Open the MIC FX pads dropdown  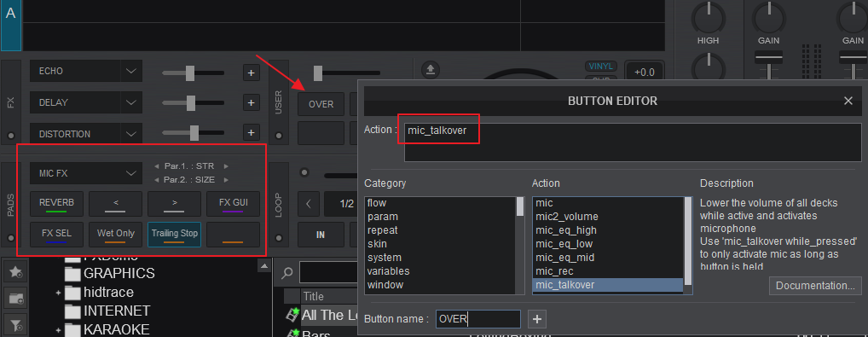click(131, 173)
